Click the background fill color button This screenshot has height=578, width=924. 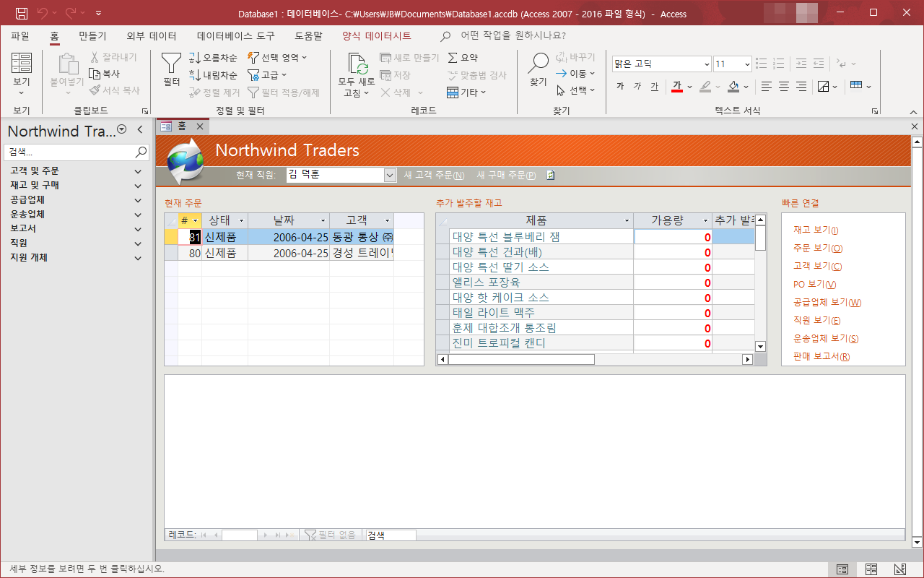(x=733, y=87)
